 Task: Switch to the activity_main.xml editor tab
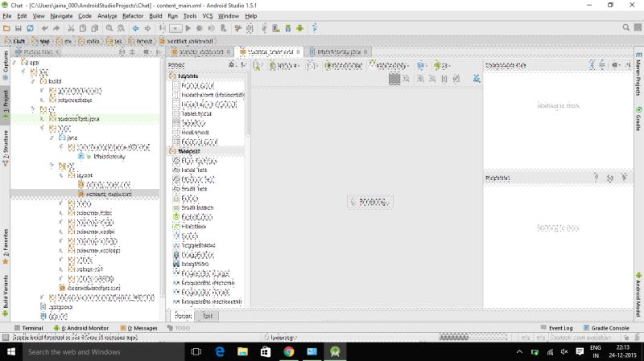pyautogui.click(x=200, y=52)
